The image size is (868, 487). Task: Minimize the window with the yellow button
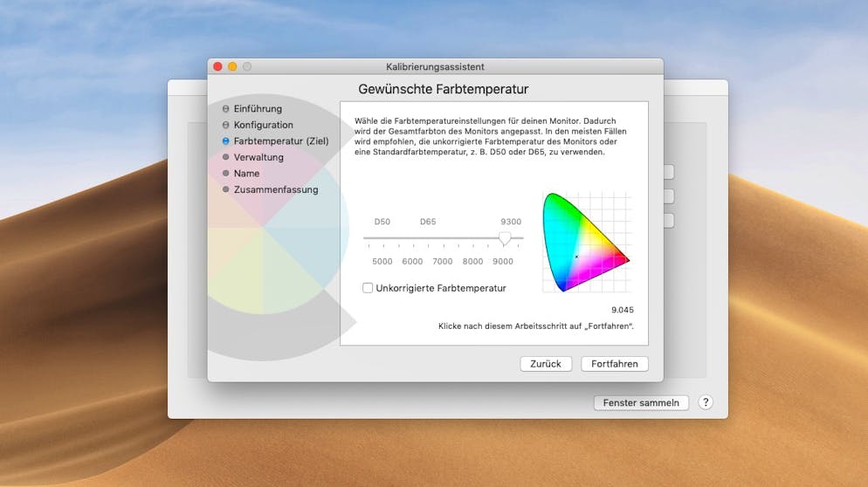pos(232,66)
